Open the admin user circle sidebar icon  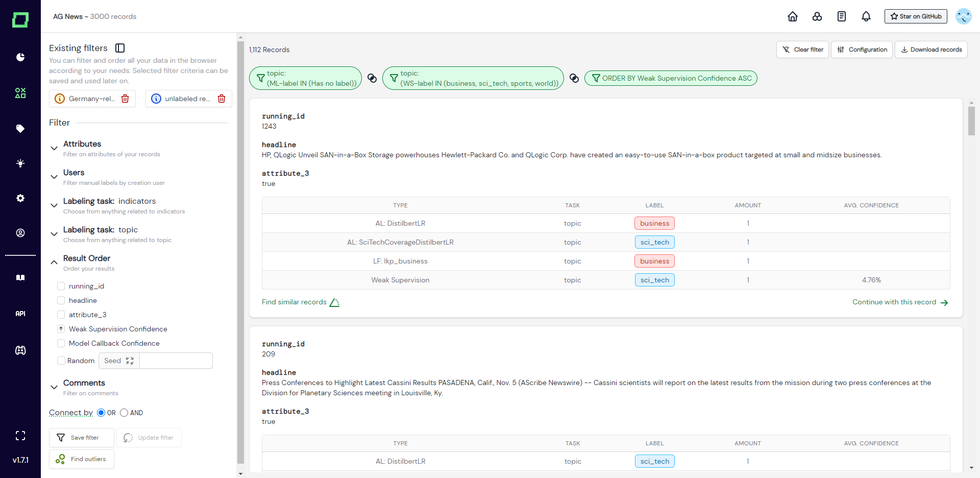pyautogui.click(x=20, y=233)
